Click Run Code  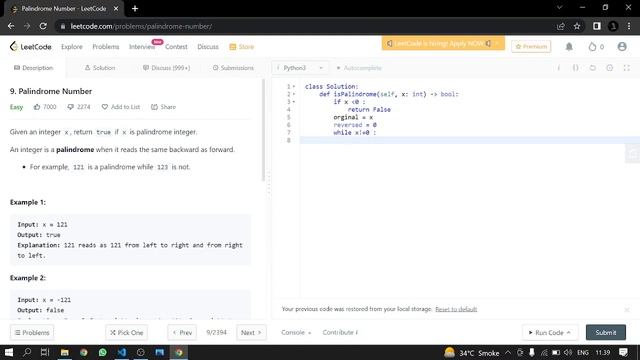(549, 333)
